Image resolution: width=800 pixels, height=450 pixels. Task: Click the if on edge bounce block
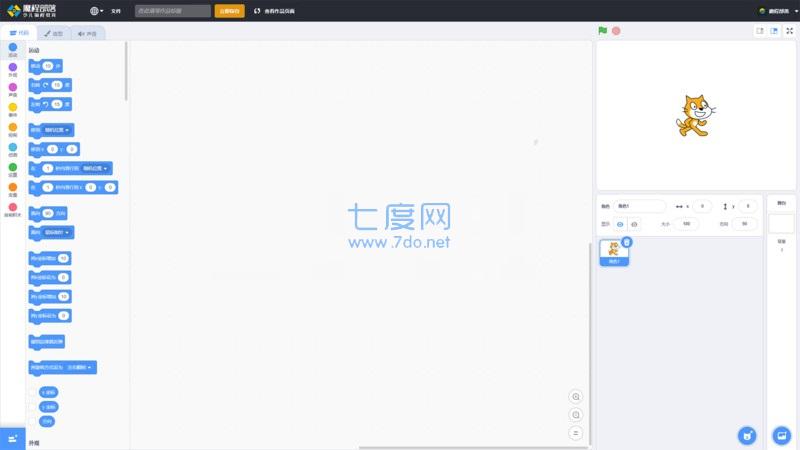coord(46,341)
